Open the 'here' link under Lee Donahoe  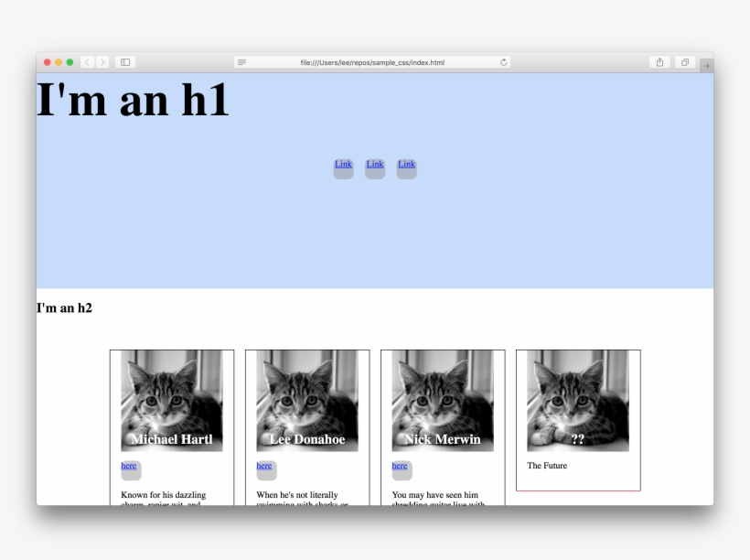(264, 466)
